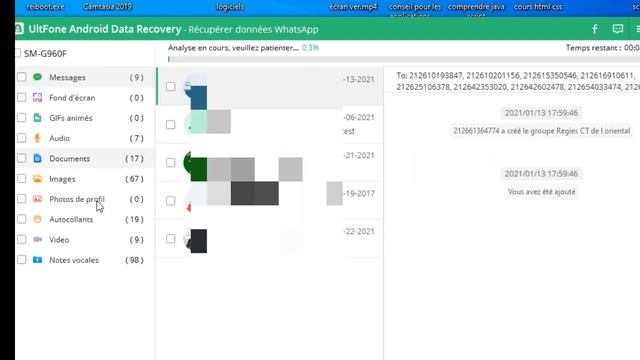This screenshot has width=640, height=360.
Task: Open the Messages category
Action: pyautogui.click(x=84, y=77)
